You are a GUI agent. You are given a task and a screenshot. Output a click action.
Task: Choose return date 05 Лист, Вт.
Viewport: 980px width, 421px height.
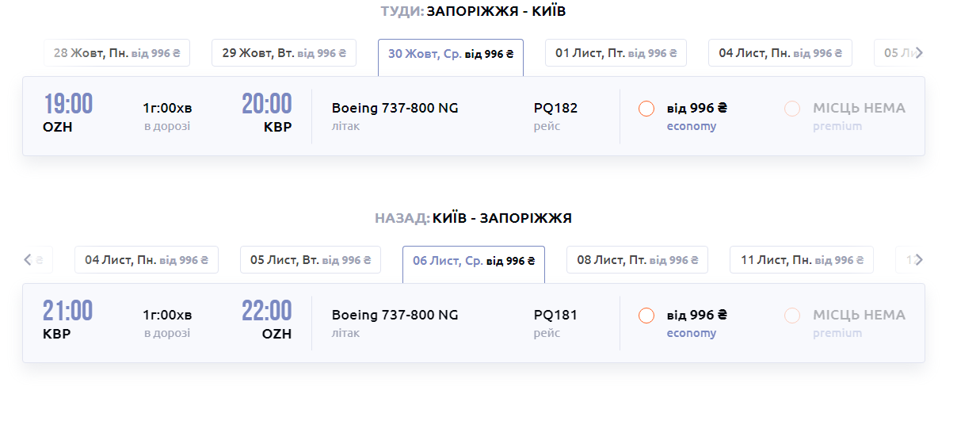[x=311, y=260]
